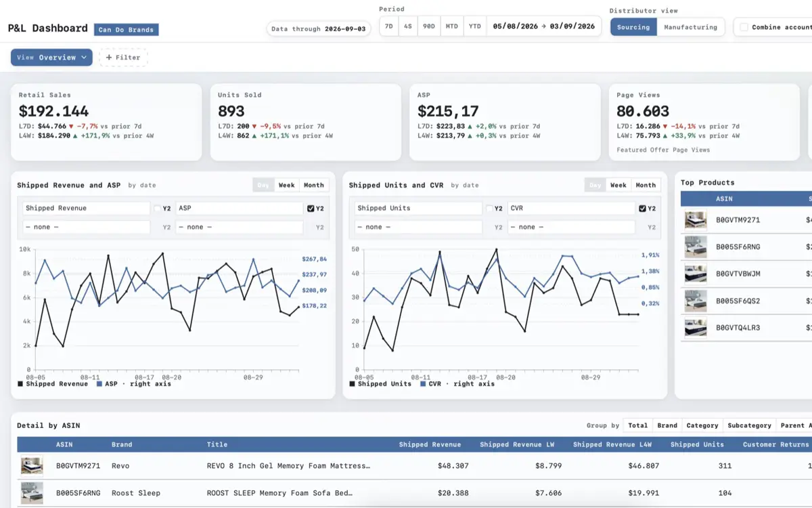Click the Units Sold 893 card

[306, 123]
